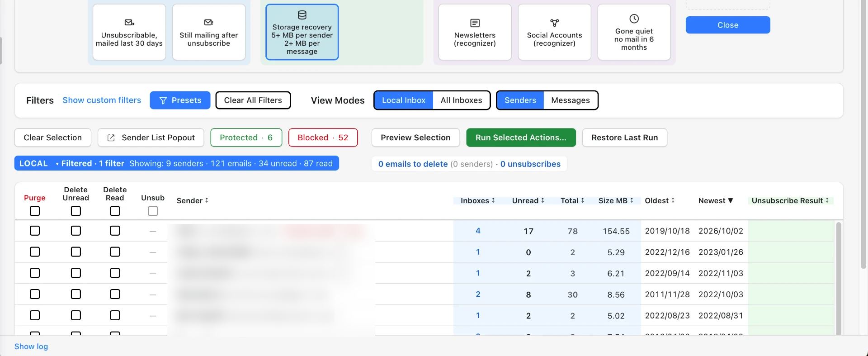Choose the Gone quiet preset card
The height and width of the screenshot is (356, 868).
pyautogui.click(x=634, y=32)
